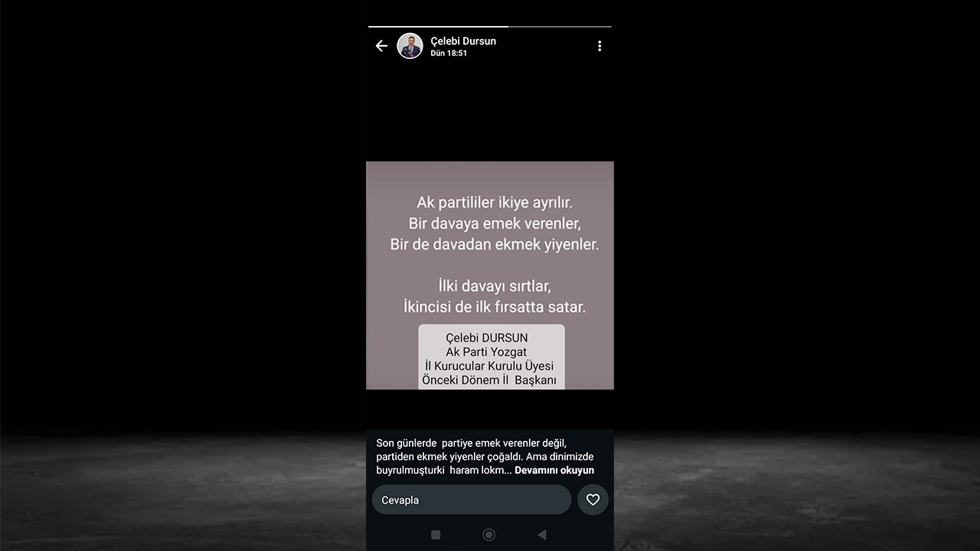Click the 'Önceki Dönem İl Başkanı' title line
This screenshot has height=551, width=980.
489,380
